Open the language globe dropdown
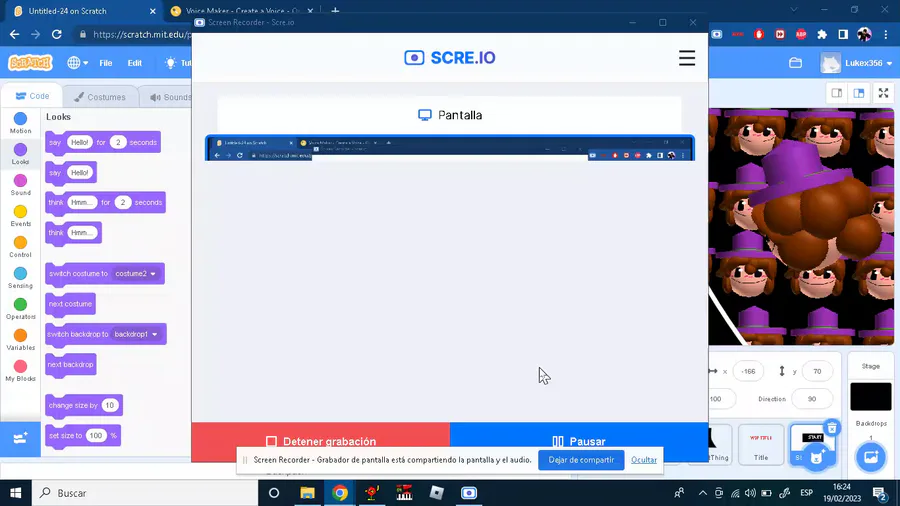 [x=77, y=63]
